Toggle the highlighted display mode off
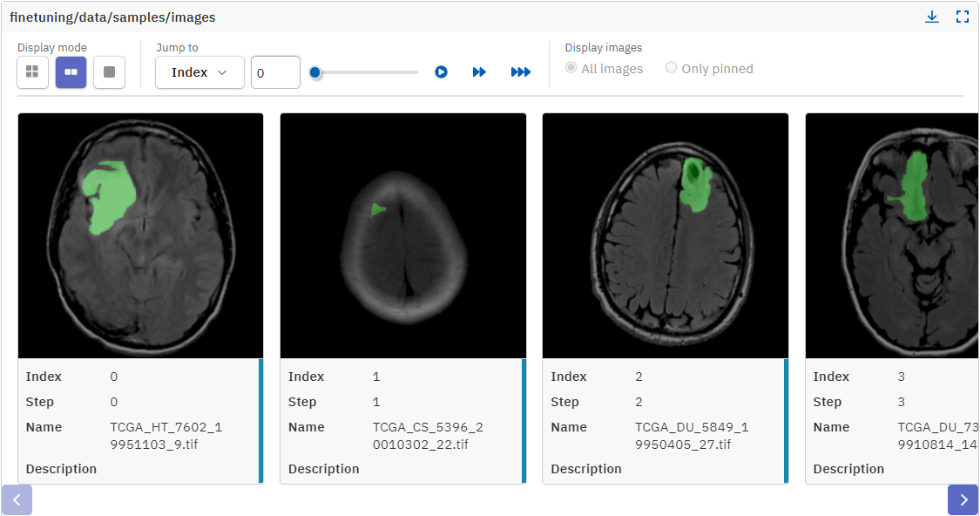Viewport: 980px width, 516px height. click(x=71, y=72)
